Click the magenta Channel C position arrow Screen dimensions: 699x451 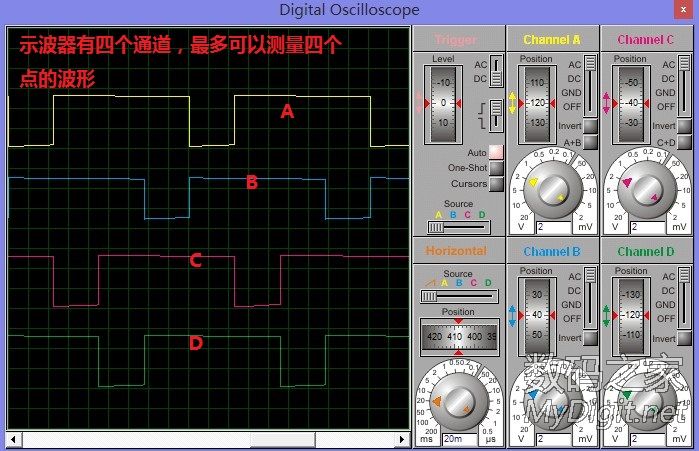coord(608,103)
